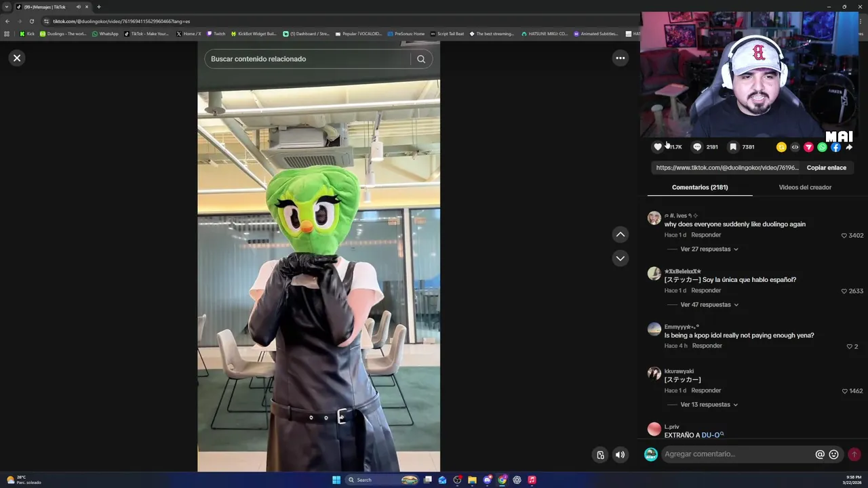Open the Duolingo bookmark
The height and width of the screenshot is (488, 868).
pyautogui.click(x=63, y=34)
